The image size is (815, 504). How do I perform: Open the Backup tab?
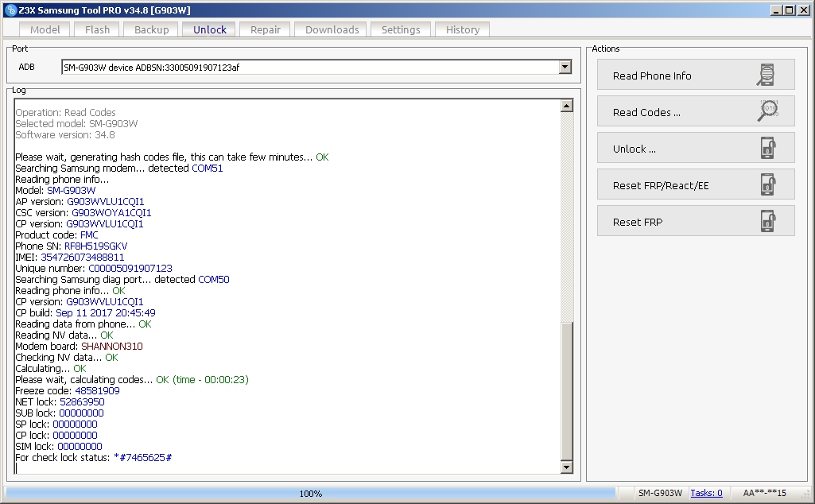point(151,29)
